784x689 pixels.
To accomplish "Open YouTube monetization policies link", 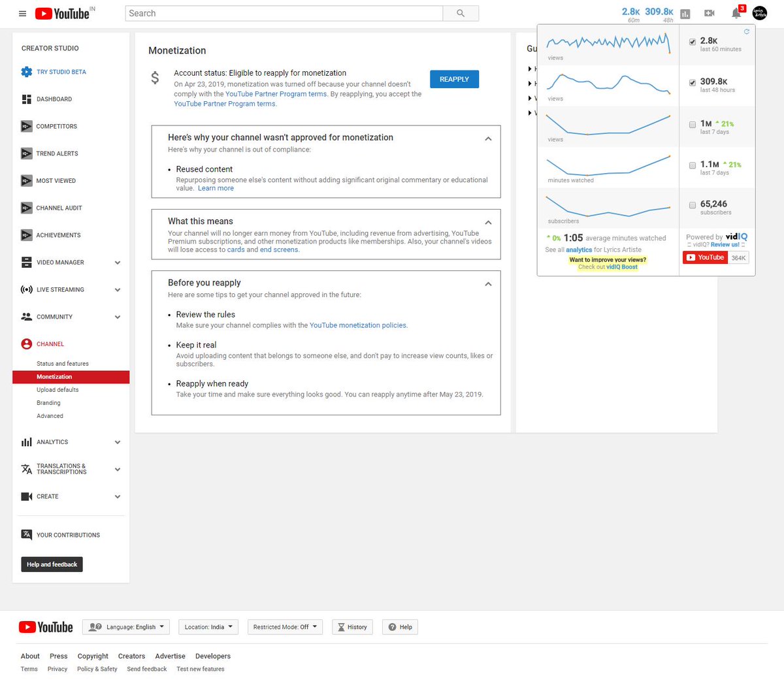I will click(x=358, y=325).
